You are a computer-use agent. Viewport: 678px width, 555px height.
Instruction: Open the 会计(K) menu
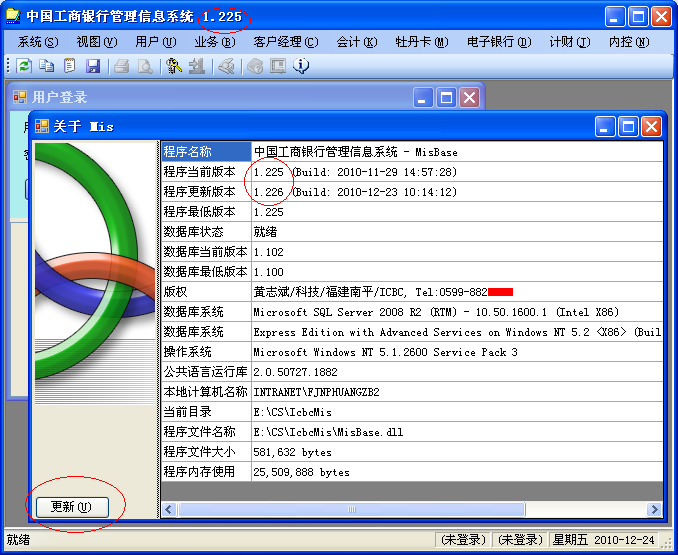click(357, 42)
